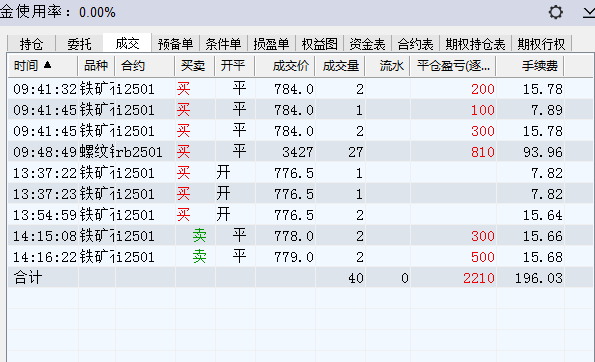Open the 资金表 tab
This screenshot has height=362, width=595.
pyautogui.click(x=367, y=44)
